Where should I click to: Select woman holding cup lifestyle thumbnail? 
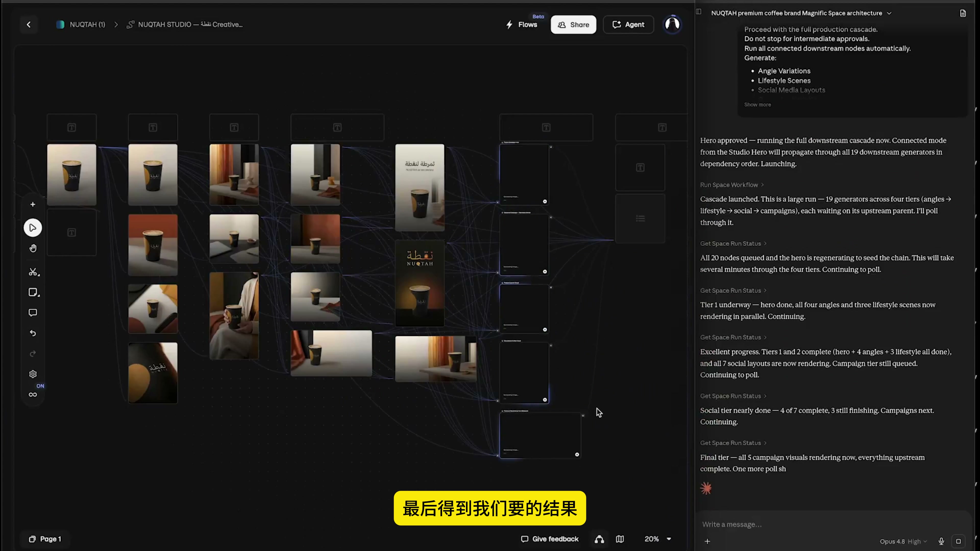[x=234, y=316]
